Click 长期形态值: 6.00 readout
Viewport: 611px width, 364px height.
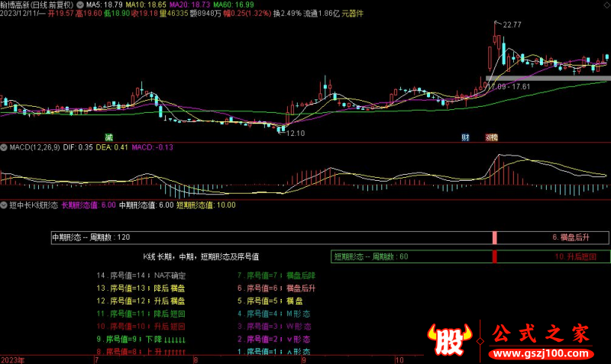[89, 205]
